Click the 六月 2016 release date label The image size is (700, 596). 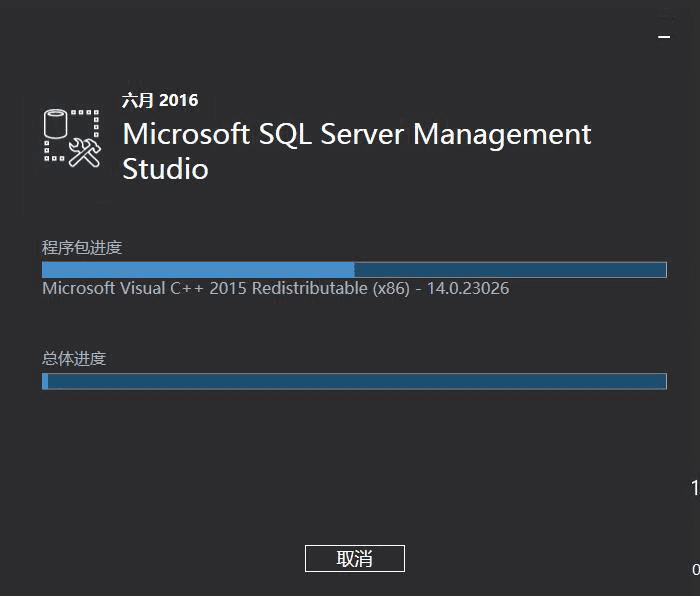(x=160, y=100)
